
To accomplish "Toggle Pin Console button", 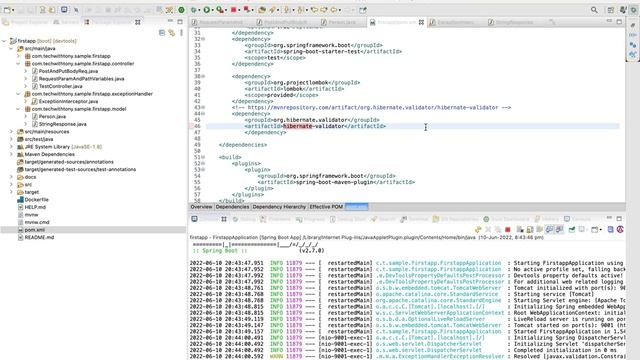I will [x=572, y=230].
